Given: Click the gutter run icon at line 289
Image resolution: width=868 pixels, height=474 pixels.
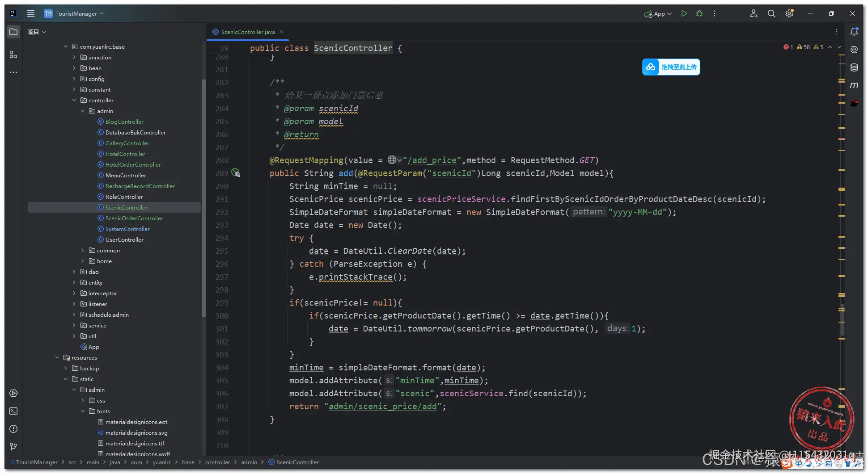Looking at the screenshot, I should (x=236, y=173).
